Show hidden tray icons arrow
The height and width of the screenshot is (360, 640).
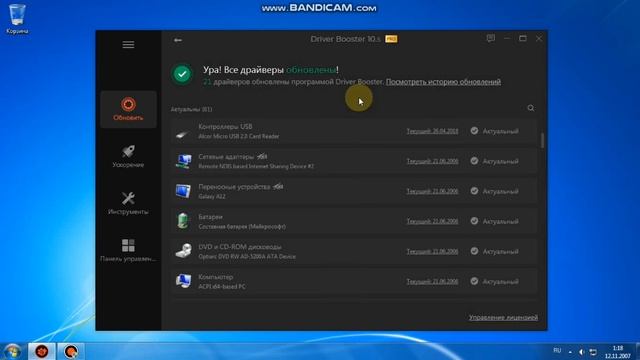click(x=570, y=352)
